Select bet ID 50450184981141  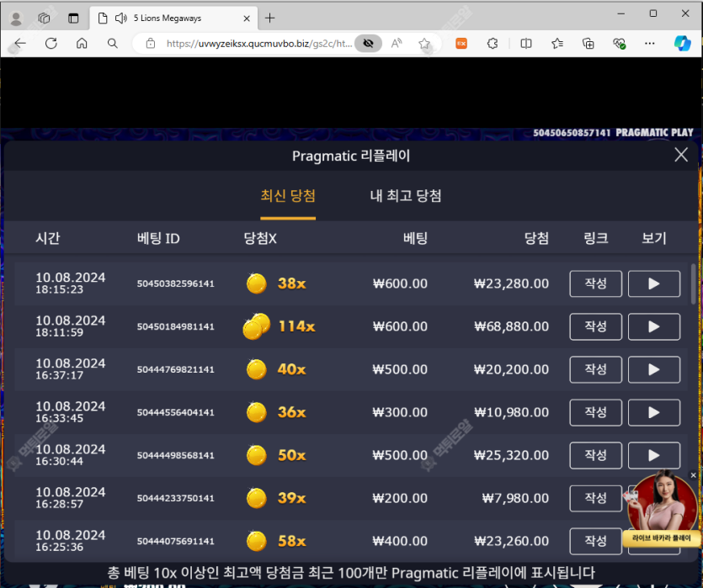176,326
